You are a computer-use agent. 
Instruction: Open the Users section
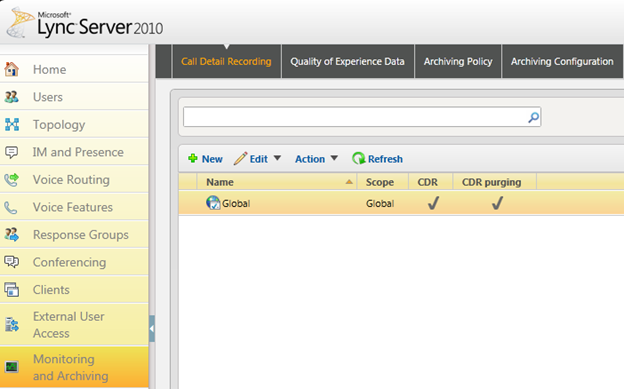74,97
